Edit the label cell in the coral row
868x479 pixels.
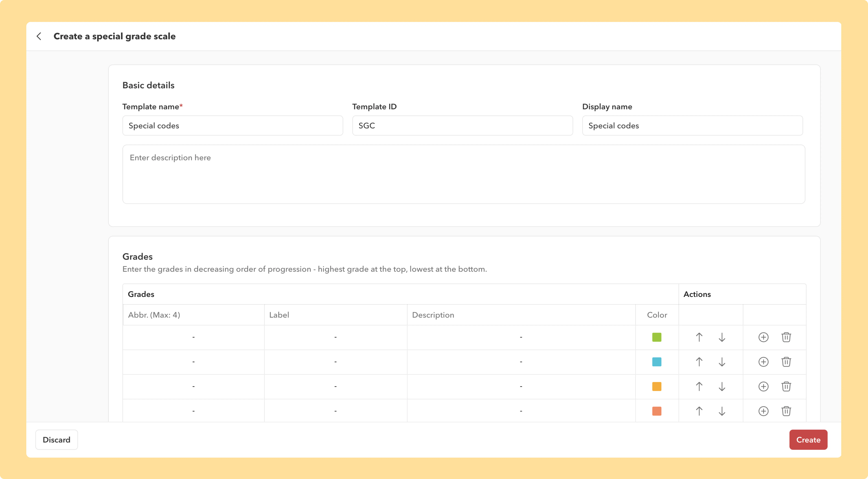click(336, 411)
